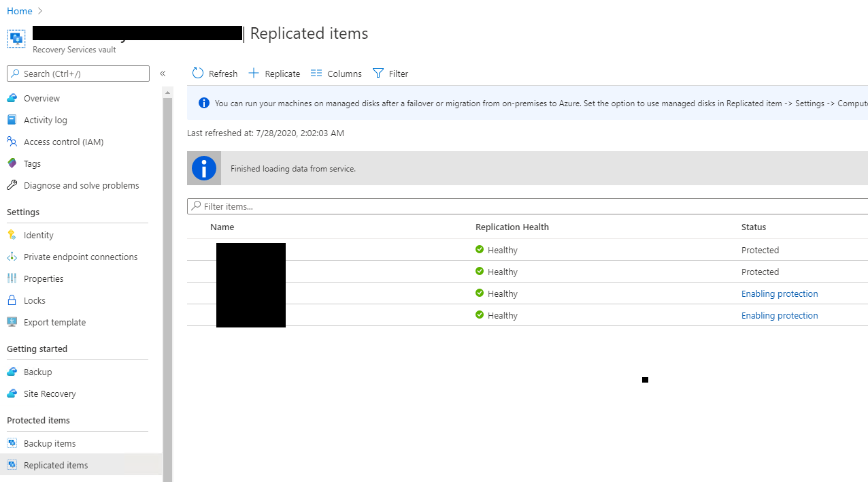Screen dimensions: 868x482
Task: Open Site Recovery
Action: click(50, 394)
